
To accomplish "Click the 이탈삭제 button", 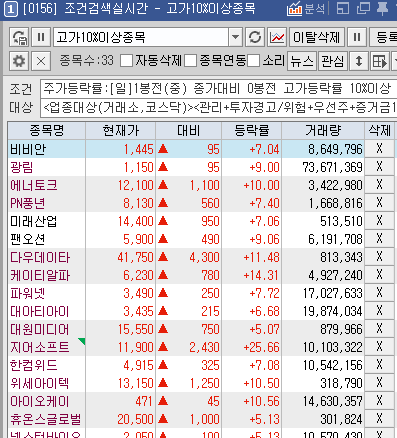I will [316, 37].
